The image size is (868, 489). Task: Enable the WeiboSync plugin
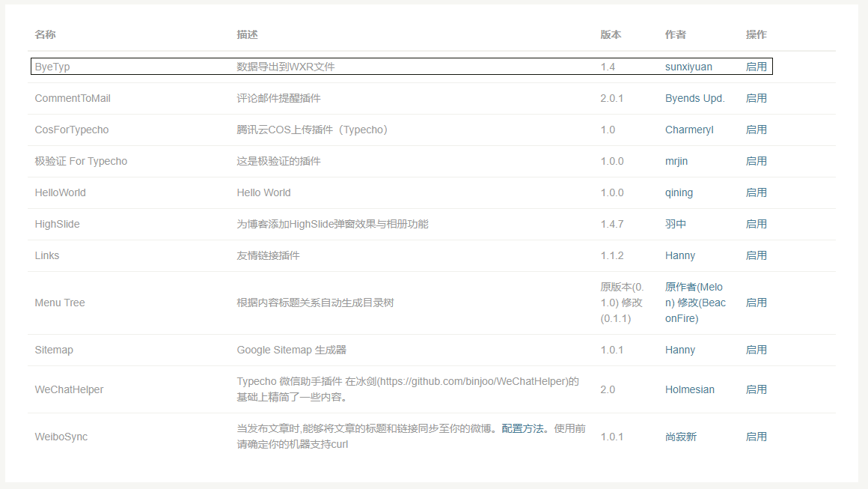coord(756,437)
